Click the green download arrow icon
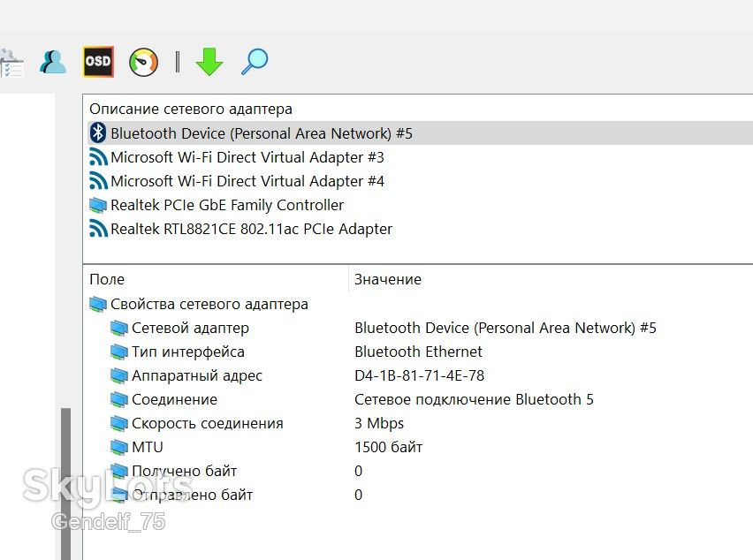753x560 pixels. point(209,62)
